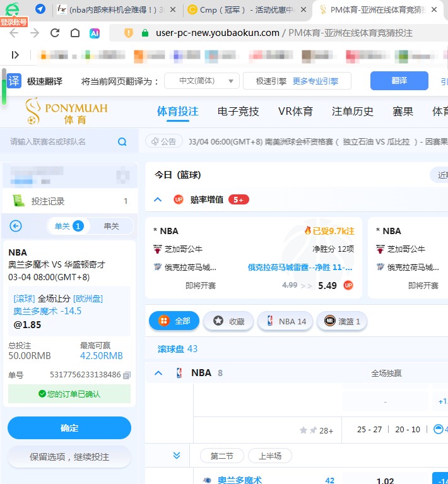Open the AI assistant icon
The image size is (448, 484).
95,33
